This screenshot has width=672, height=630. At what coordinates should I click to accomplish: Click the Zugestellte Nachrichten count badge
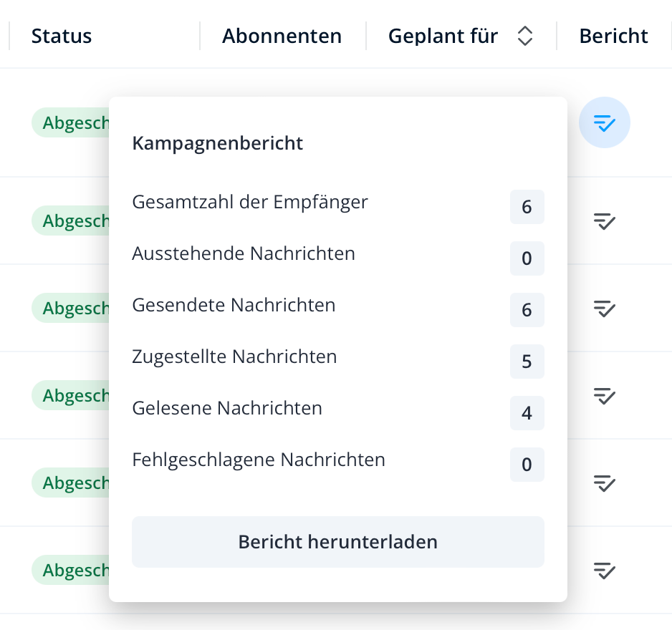point(527,362)
